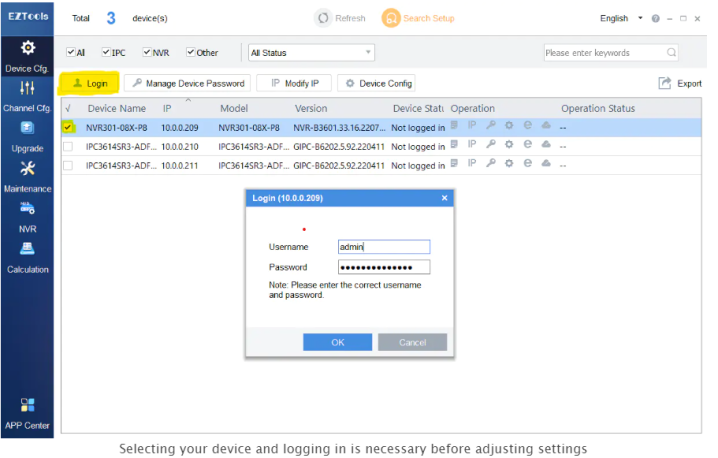The image size is (718, 458).
Task: Switch to Device Cfg. tab
Action: tap(27, 56)
